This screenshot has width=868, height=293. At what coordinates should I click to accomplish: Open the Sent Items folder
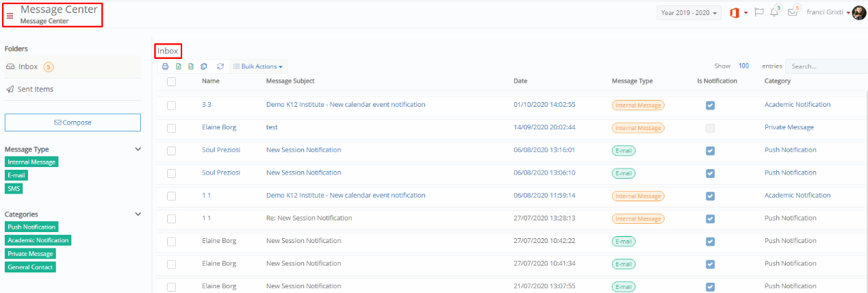click(x=71, y=89)
